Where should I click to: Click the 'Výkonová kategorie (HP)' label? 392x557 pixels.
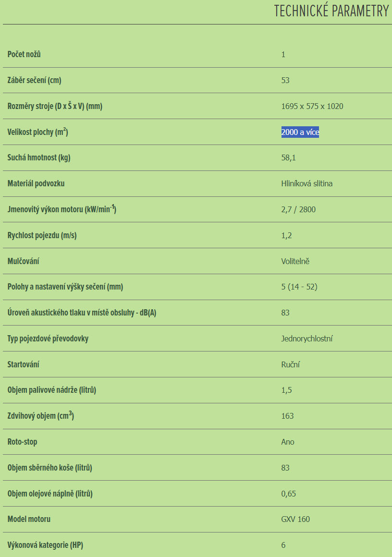tap(49, 545)
